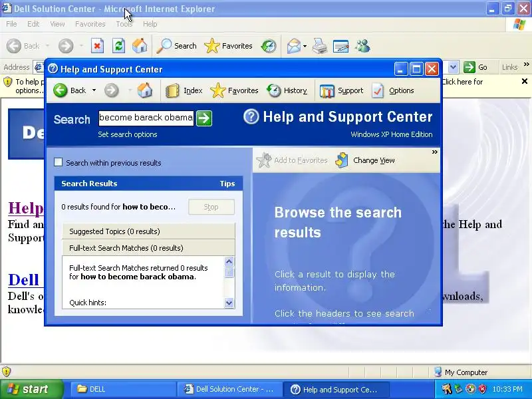This screenshot has width=532, height=399.
Task: Open View menu in Internet Explorer
Action: click(57, 24)
